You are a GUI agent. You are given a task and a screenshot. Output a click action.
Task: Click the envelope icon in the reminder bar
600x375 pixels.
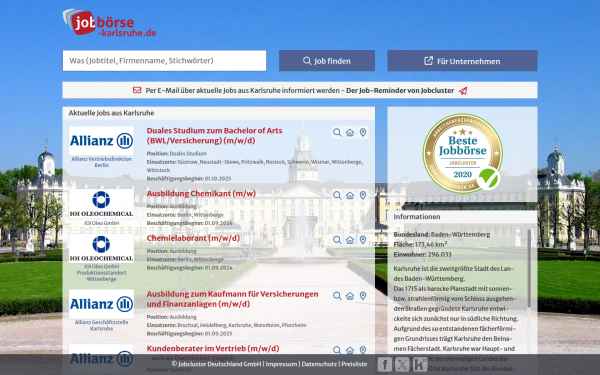click(x=137, y=90)
